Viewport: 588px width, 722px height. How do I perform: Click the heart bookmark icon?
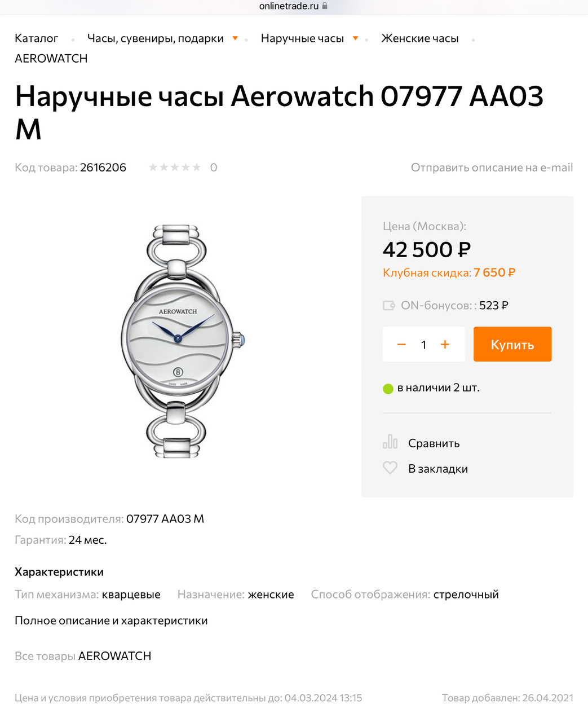390,468
